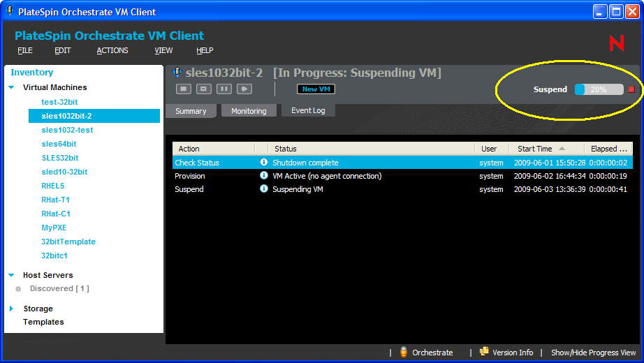The height and width of the screenshot is (363, 644).
Task: Select 'VM Active (no agent connection)' cell
Action: pos(327,176)
